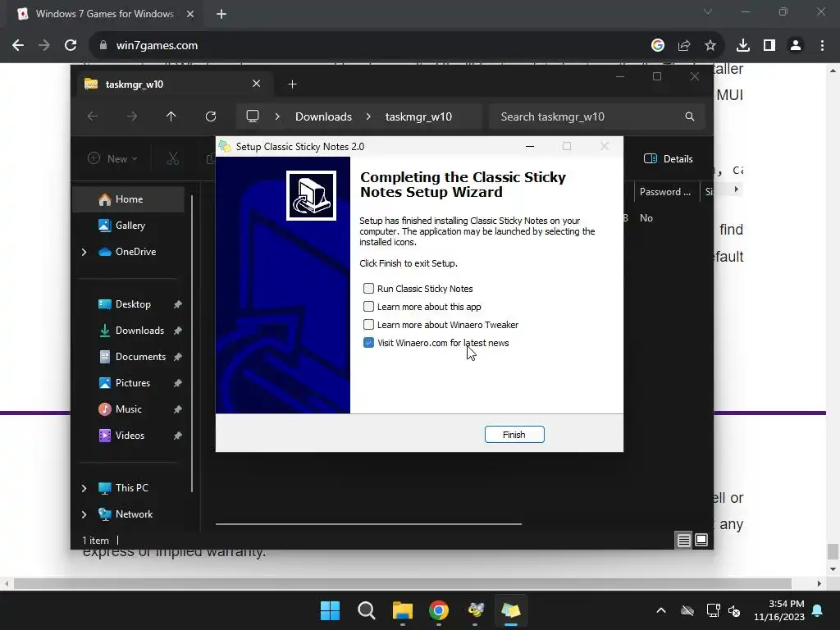
Task: Click the webpage horizontal scrollbar
Action: [x=403, y=583]
